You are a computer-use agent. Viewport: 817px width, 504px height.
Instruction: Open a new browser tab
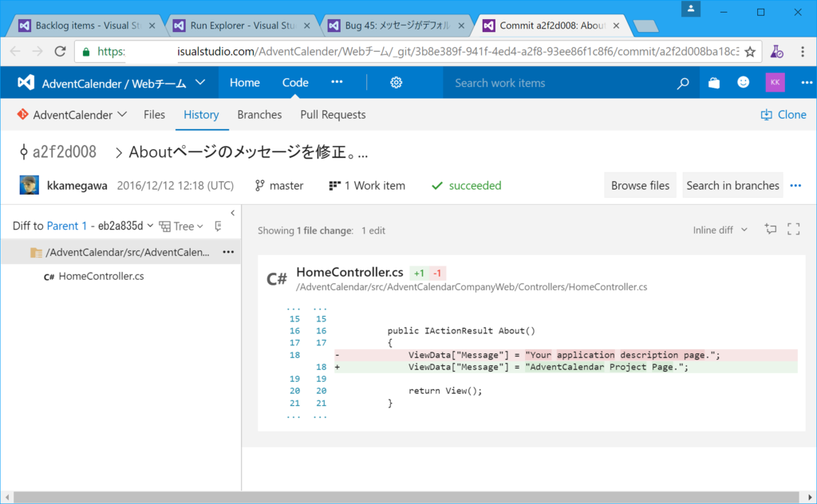pyautogui.click(x=646, y=26)
